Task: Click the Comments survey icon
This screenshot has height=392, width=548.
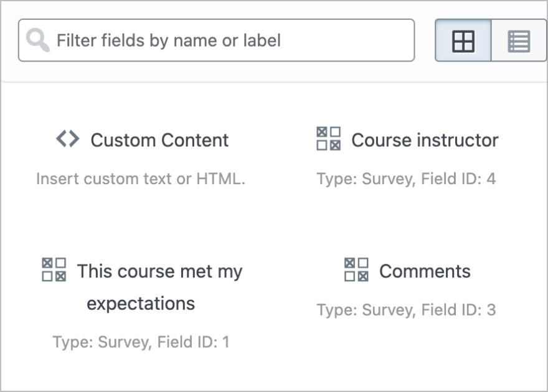Action: point(356,270)
